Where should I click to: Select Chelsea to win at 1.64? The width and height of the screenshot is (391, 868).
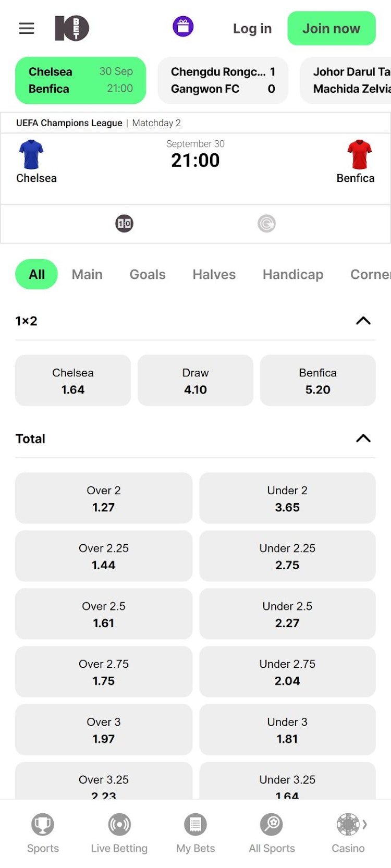73,381
